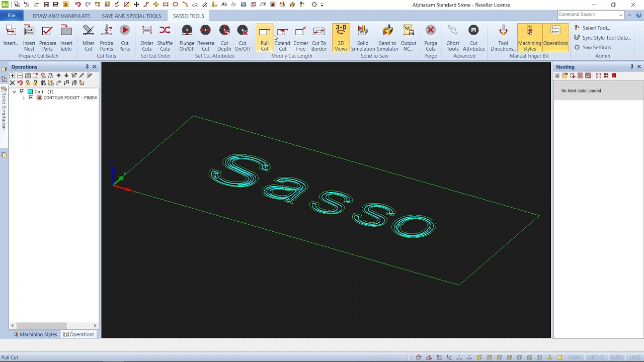
Task: Click the red undo arrow in Operations toolbar
Action: coord(20,82)
